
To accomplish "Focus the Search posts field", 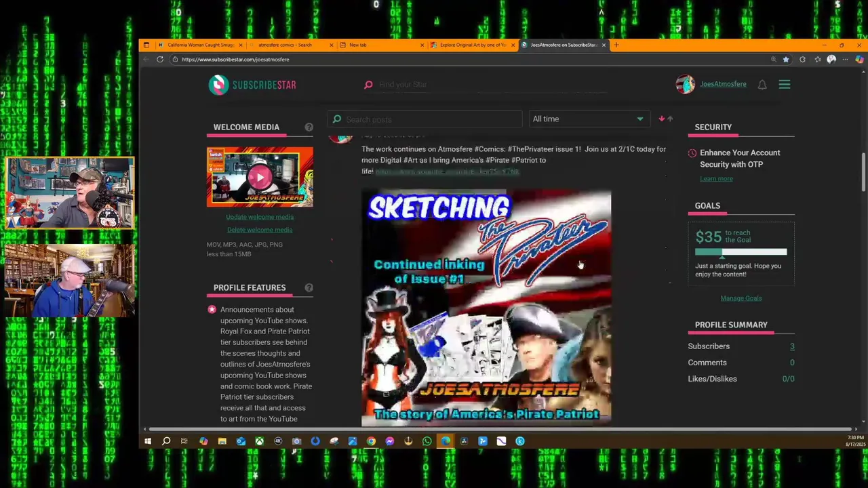I will click(x=425, y=119).
